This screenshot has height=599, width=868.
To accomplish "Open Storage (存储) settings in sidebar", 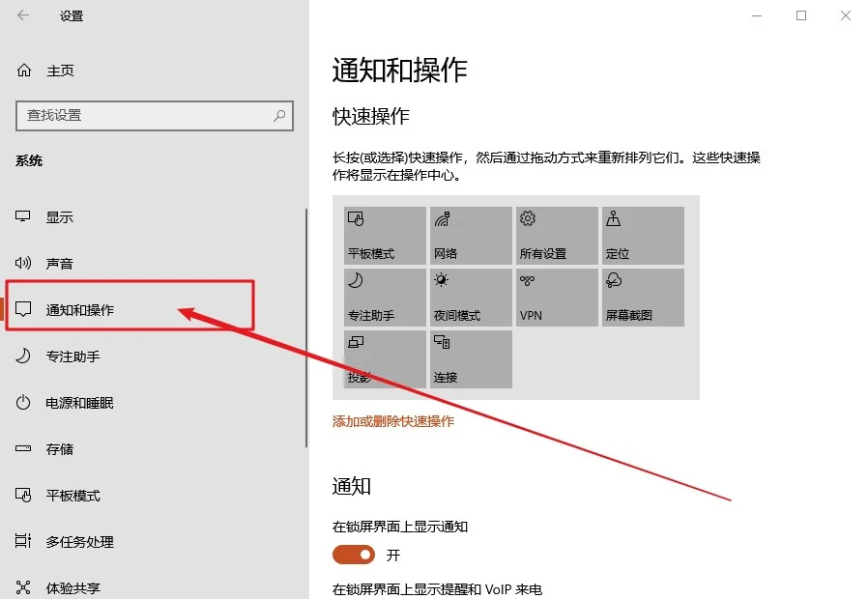I will [x=59, y=449].
